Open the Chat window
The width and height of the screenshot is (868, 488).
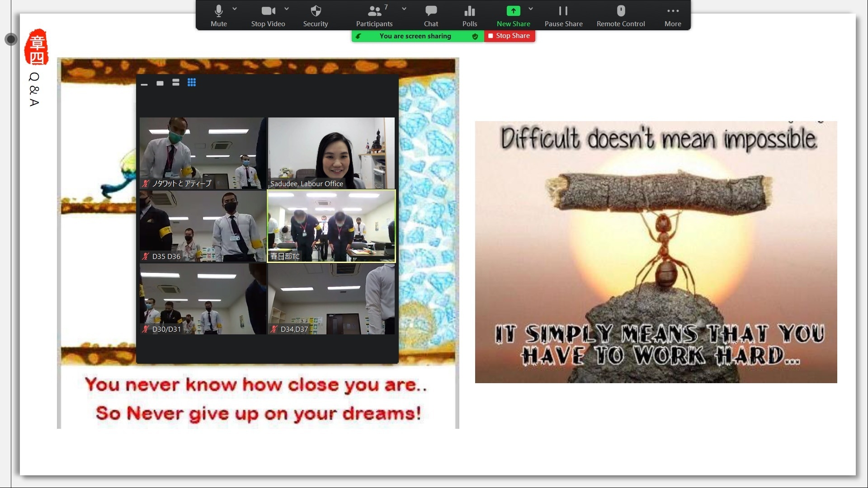click(431, 15)
